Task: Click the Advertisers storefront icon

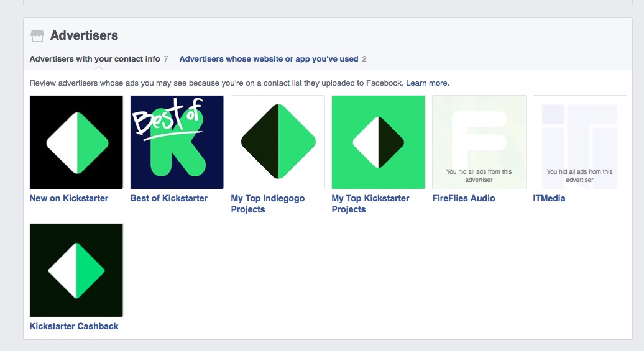Action: (37, 35)
